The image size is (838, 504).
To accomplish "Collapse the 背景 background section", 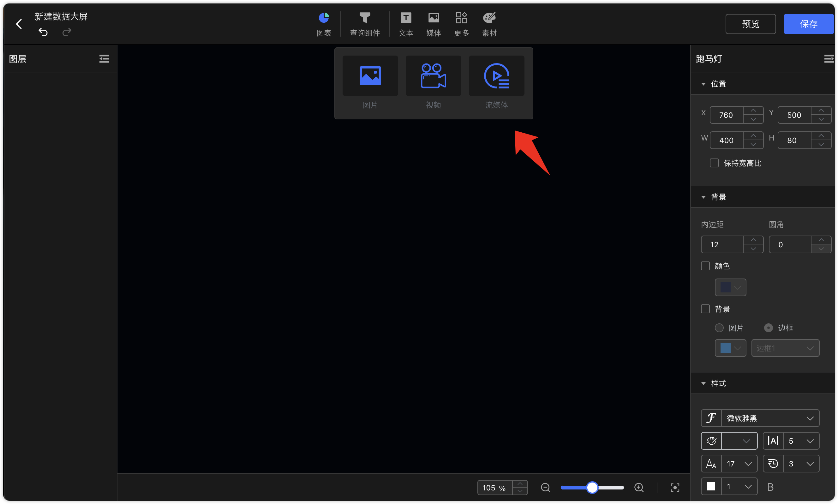I will click(703, 197).
